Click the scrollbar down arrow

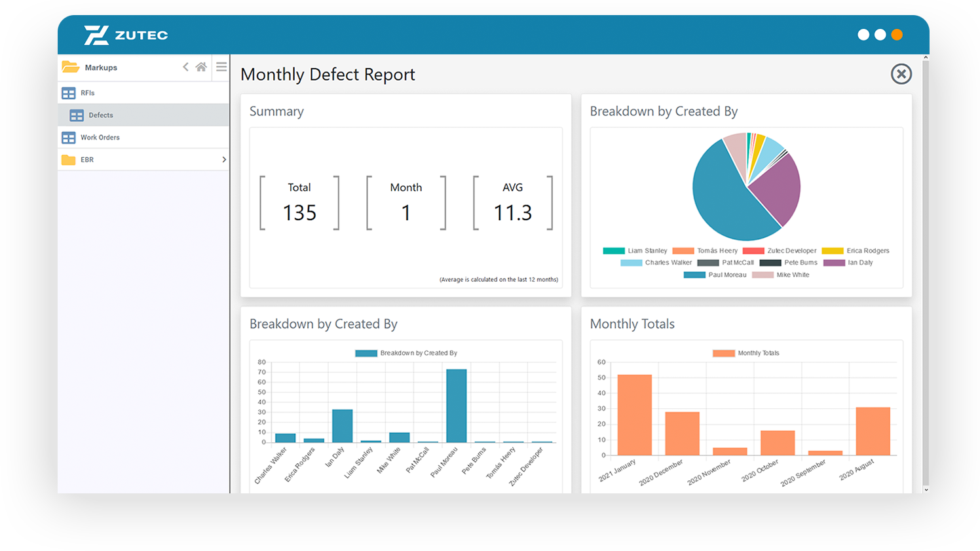point(926,489)
